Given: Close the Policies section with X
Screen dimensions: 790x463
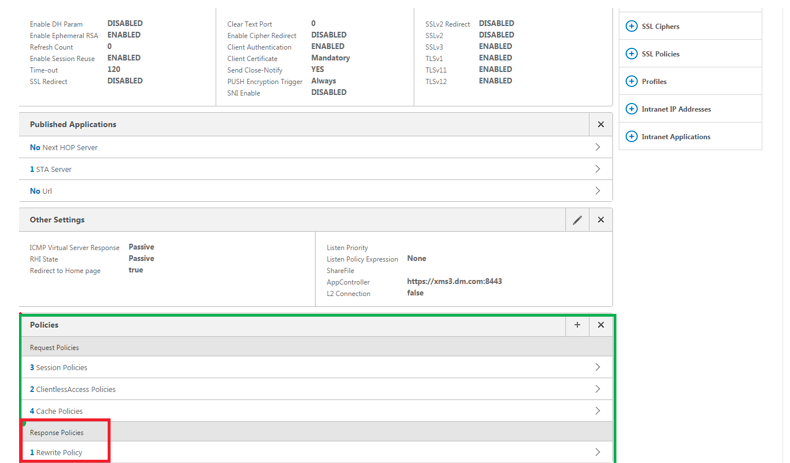Looking at the screenshot, I should point(600,325).
